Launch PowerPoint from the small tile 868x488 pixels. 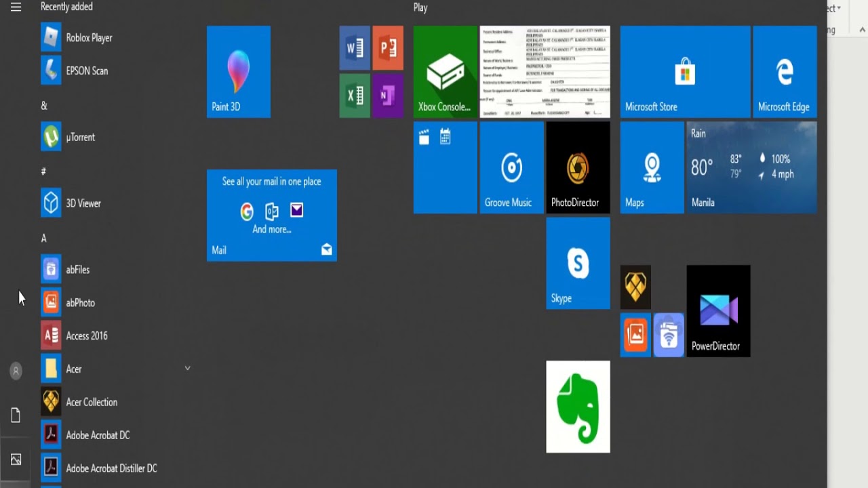pos(388,48)
